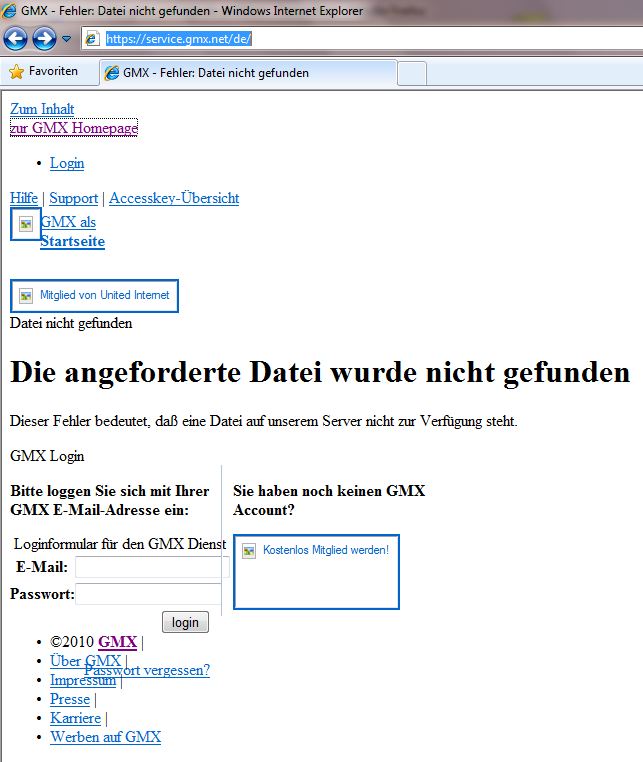Viewport: 643px width, 762px height.
Task: Click Sie haben noch keinen GMX Account text
Action: [329, 500]
